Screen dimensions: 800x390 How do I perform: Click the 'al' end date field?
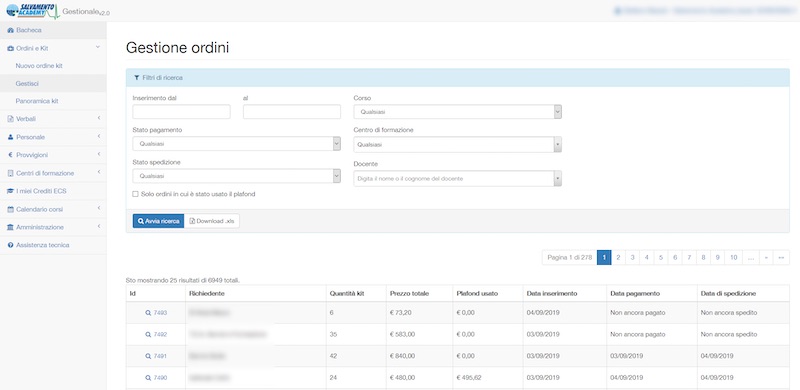click(x=292, y=112)
